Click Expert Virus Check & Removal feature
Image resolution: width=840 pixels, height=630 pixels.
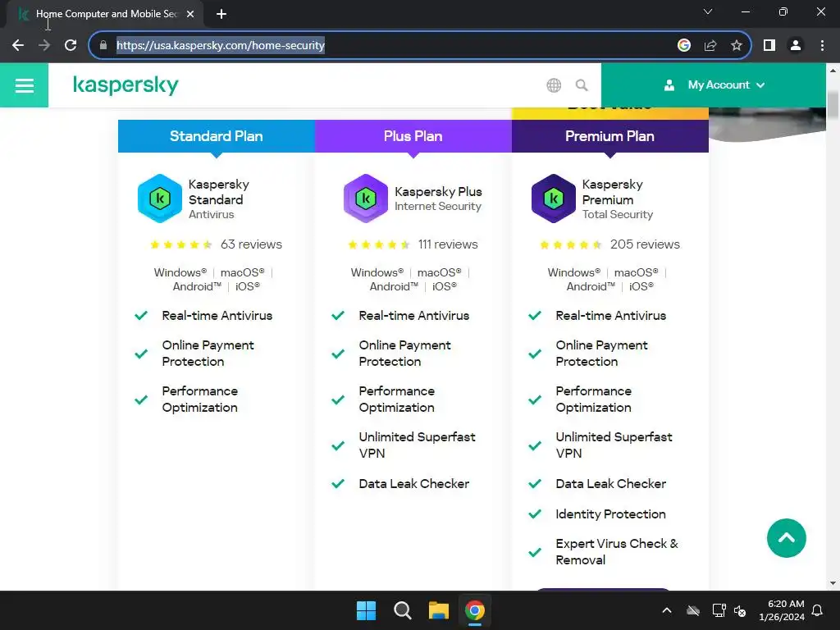point(617,552)
